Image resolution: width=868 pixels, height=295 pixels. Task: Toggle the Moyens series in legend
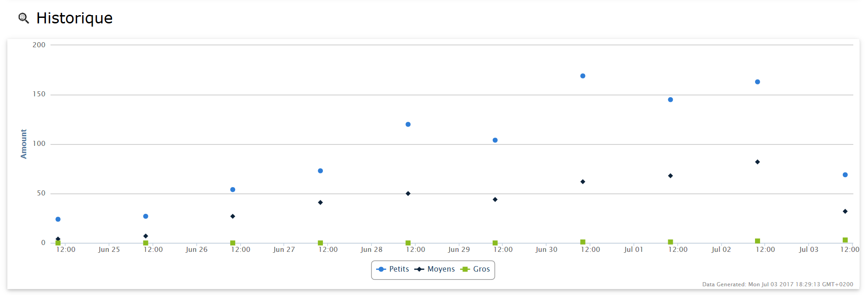[434, 269]
